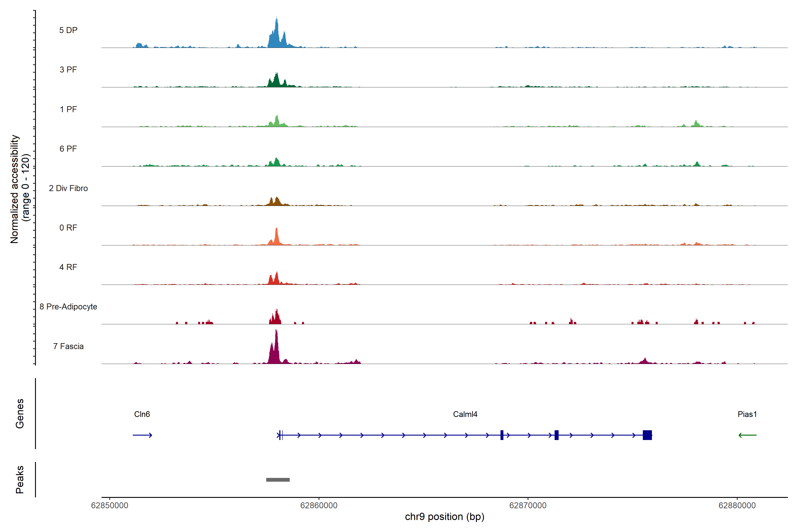Image resolution: width=798 pixels, height=532 pixels.
Task: Click the large last exon block of Calml4
Action: 647,435
